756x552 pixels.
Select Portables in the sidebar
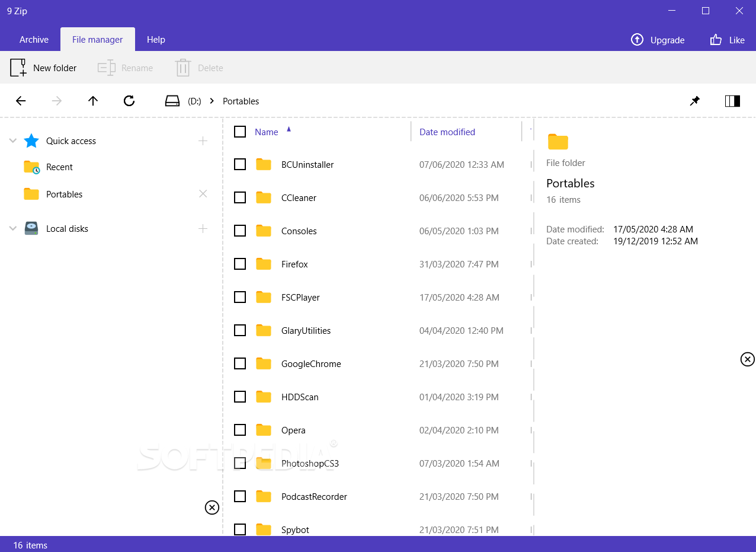(x=64, y=194)
